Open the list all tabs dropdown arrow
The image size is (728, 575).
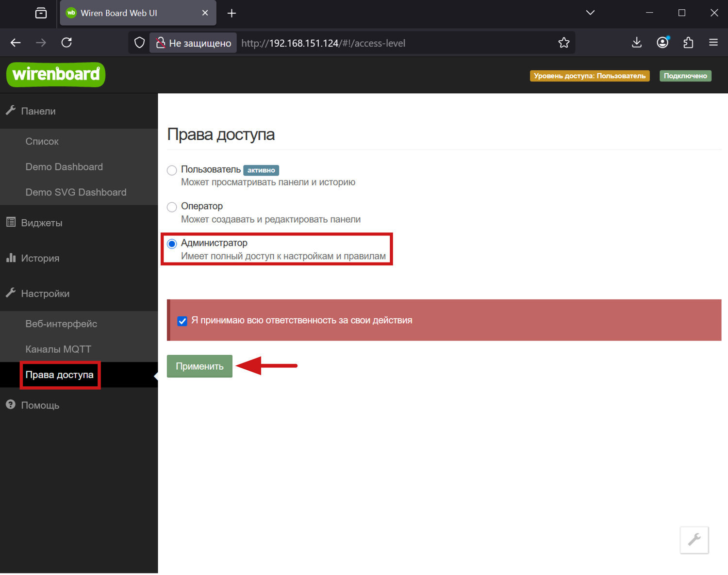(x=590, y=13)
